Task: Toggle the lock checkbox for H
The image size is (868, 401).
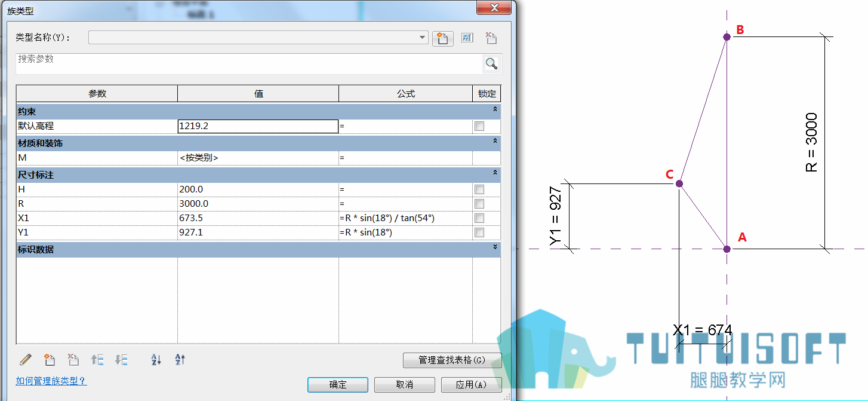Action: (479, 189)
